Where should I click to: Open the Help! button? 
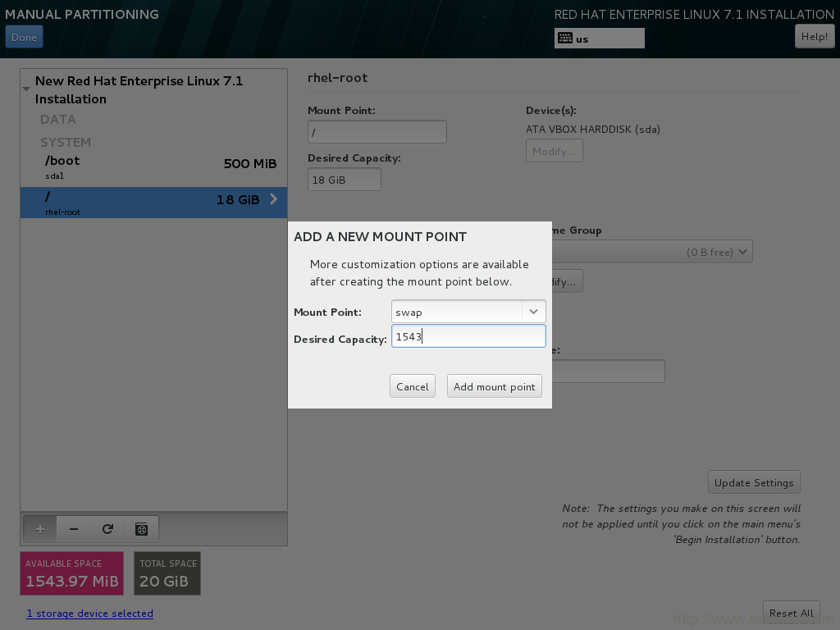(x=815, y=36)
